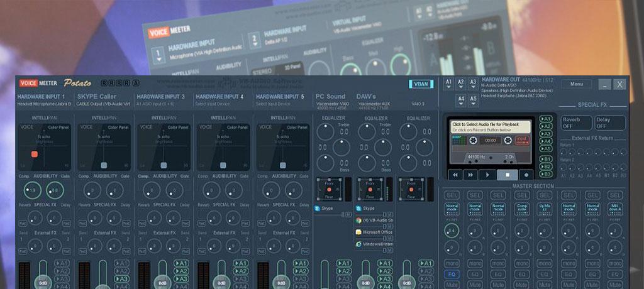Click 'Mix down A' mode button in Master Section
The image size is (644, 289).
(x=615, y=209)
